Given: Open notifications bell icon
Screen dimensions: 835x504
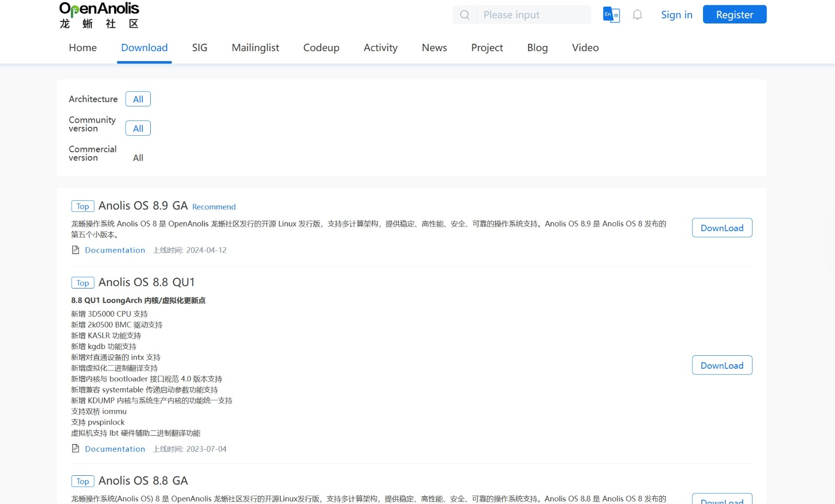Looking at the screenshot, I should click(x=637, y=15).
